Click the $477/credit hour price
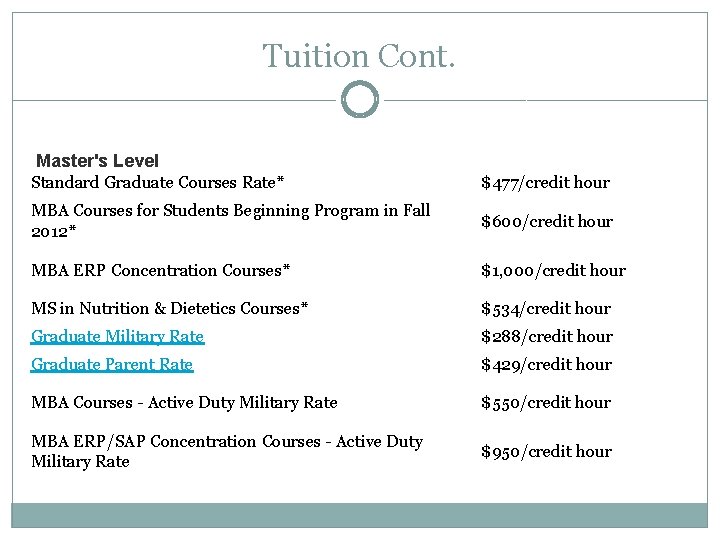Image resolution: width=720 pixels, height=540 pixels. tap(545, 182)
